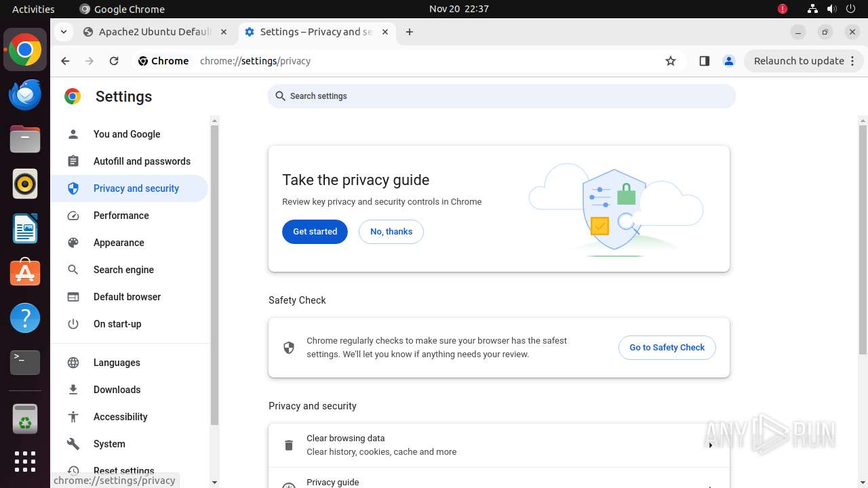
Task: Open the system volume and power menu
Action: (x=831, y=9)
